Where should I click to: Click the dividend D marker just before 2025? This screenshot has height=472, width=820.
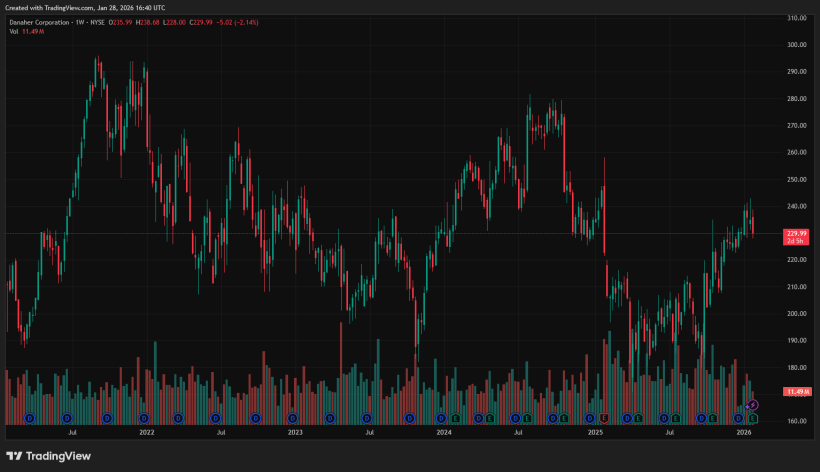tap(589, 417)
